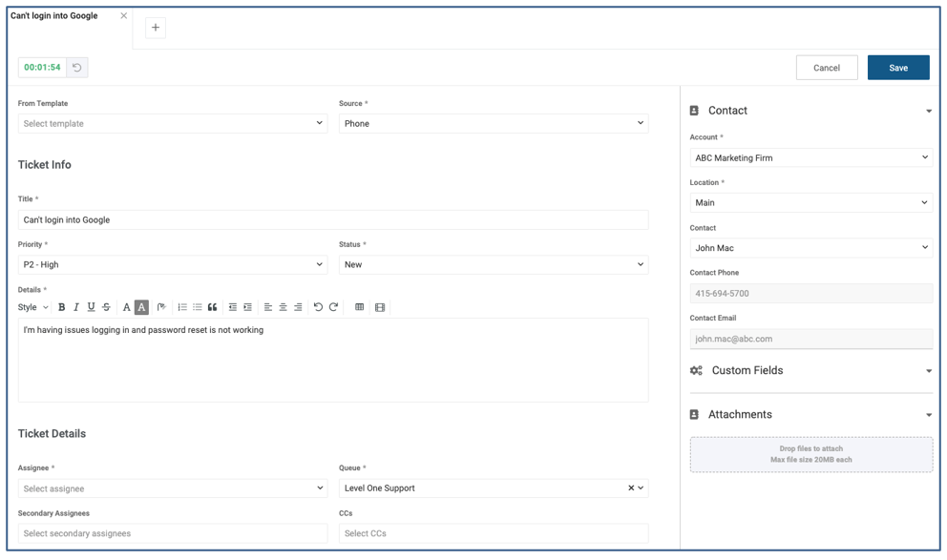
Task: Center align text in Details
Action: (x=283, y=307)
